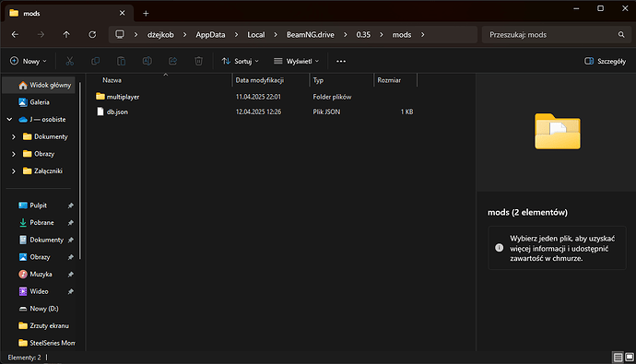Open the Wyświetl view dropdown
Viewport: 636px width, 364px height.
(x=296, y=61)
